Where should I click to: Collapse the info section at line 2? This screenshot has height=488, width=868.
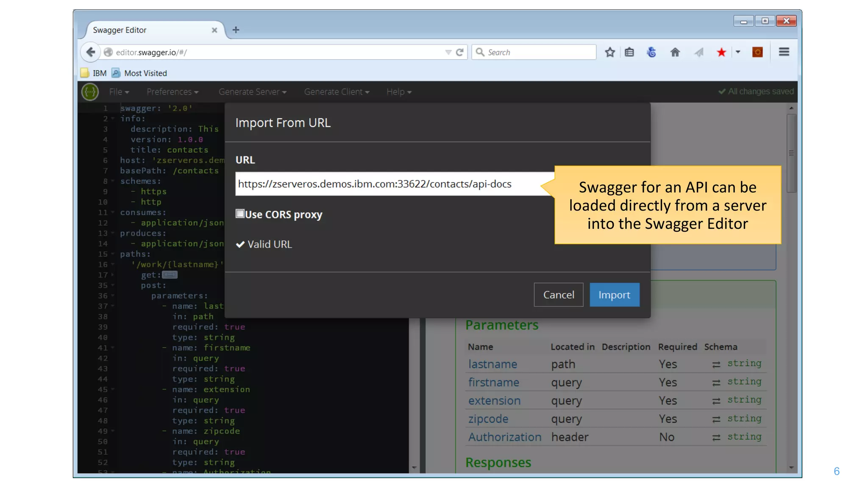[x=113, y=119]
